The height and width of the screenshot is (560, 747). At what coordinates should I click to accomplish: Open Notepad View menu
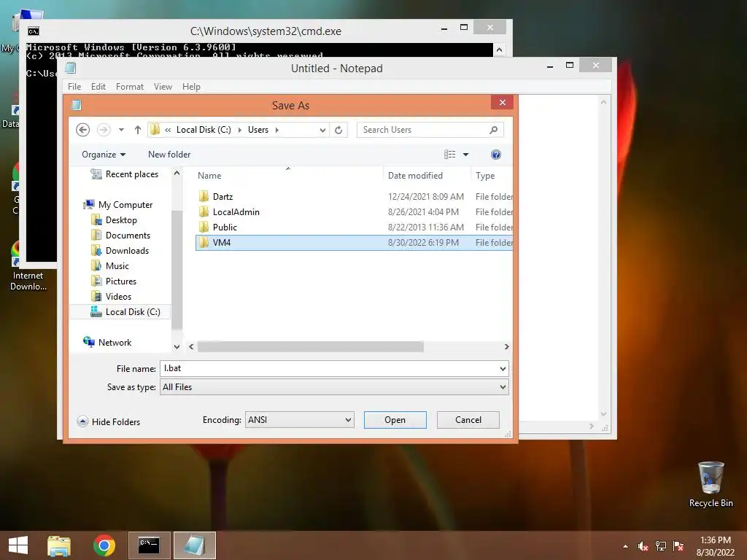pos(163,87)
